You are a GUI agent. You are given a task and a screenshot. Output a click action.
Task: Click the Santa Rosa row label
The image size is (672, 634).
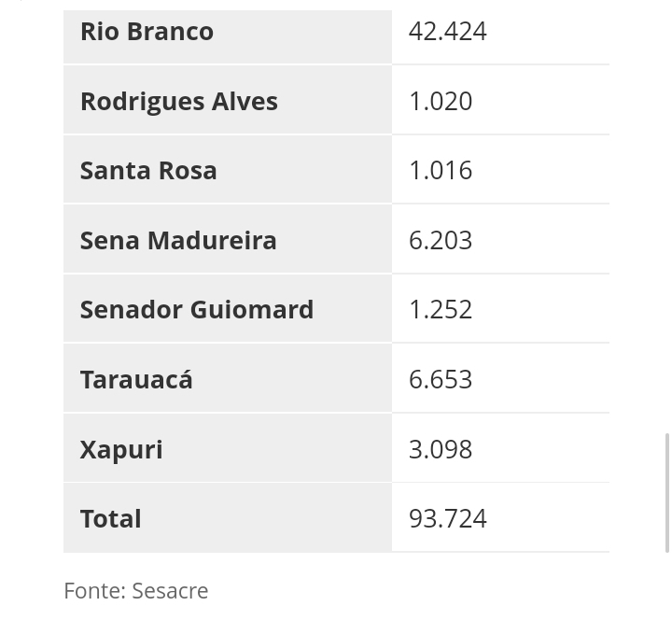coord(148,170)
